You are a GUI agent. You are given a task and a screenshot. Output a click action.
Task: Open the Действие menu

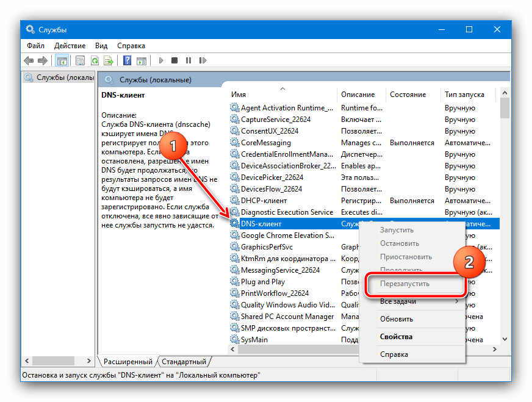(70, 46)
